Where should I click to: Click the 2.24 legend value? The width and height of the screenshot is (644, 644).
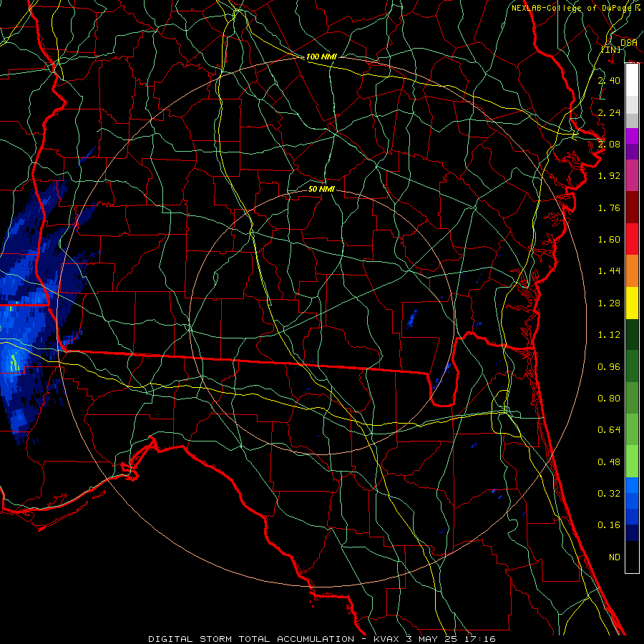pyautogui.click(x=609, y=112)
